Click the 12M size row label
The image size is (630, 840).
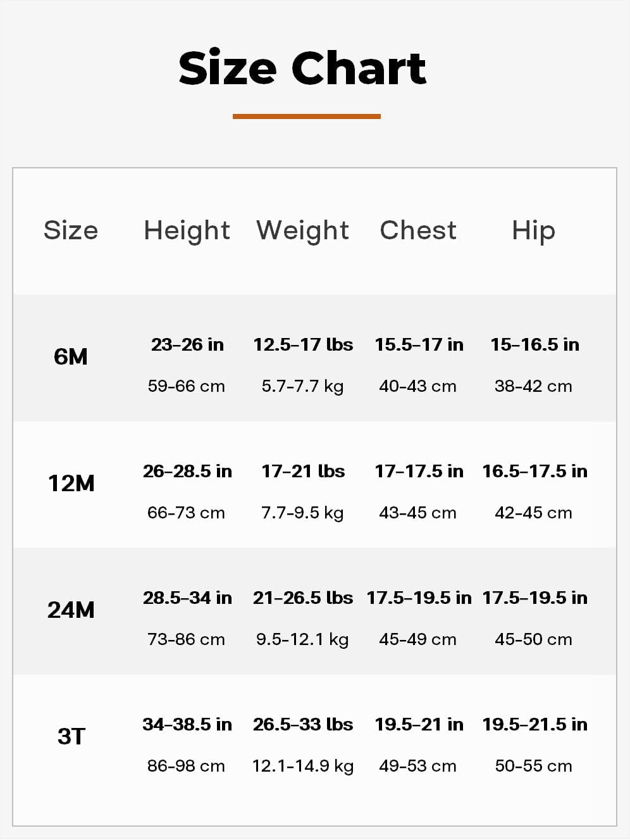(71, 484)
